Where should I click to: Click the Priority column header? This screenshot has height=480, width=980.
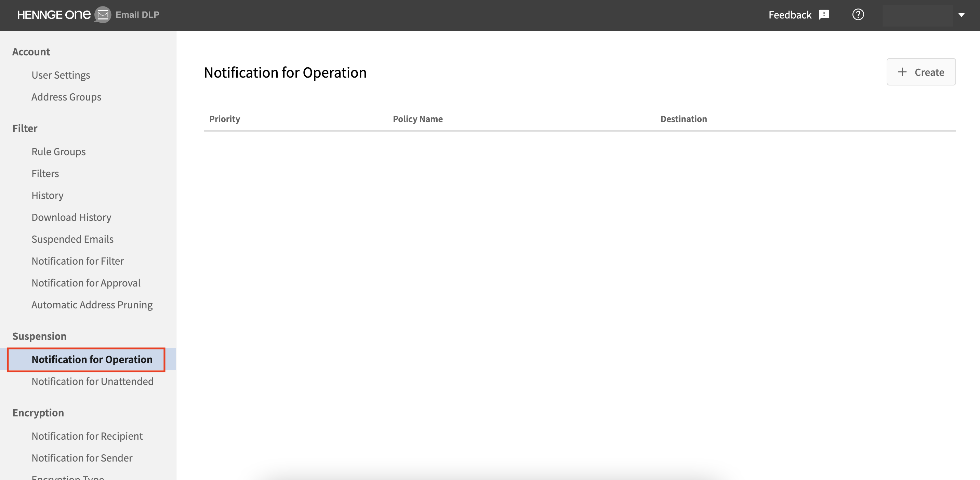tap(224, 119)
